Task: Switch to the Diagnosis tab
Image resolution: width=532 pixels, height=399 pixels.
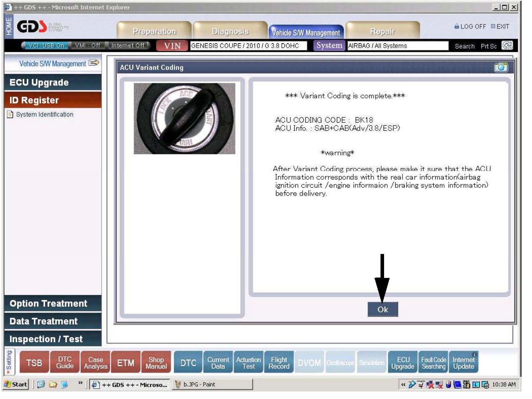Action: coord(230,31)
